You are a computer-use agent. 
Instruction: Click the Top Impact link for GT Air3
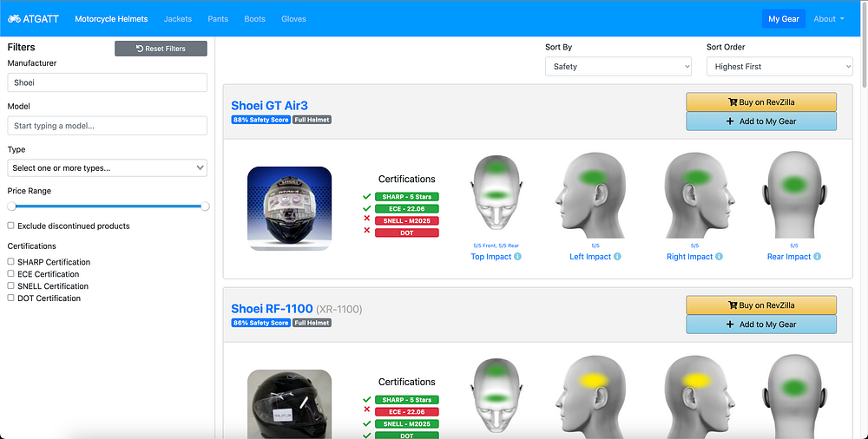(491, 257)
